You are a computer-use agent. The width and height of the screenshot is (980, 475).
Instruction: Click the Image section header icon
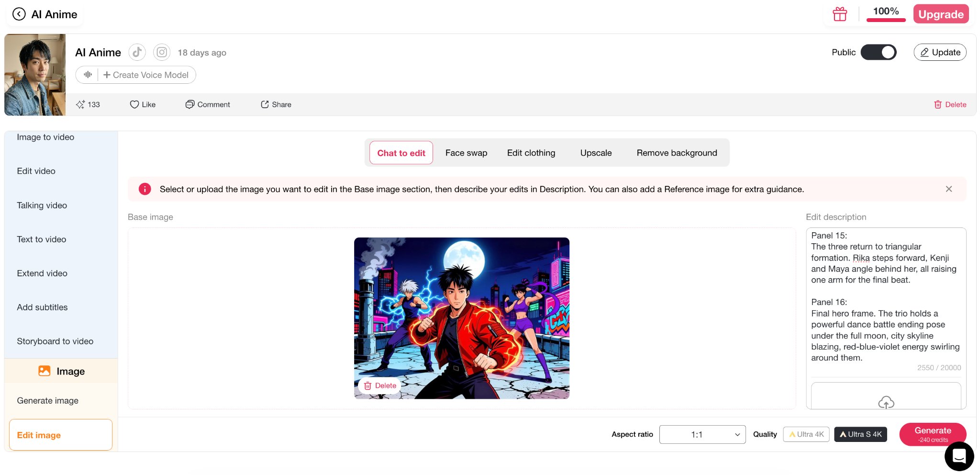pos(45,371)
